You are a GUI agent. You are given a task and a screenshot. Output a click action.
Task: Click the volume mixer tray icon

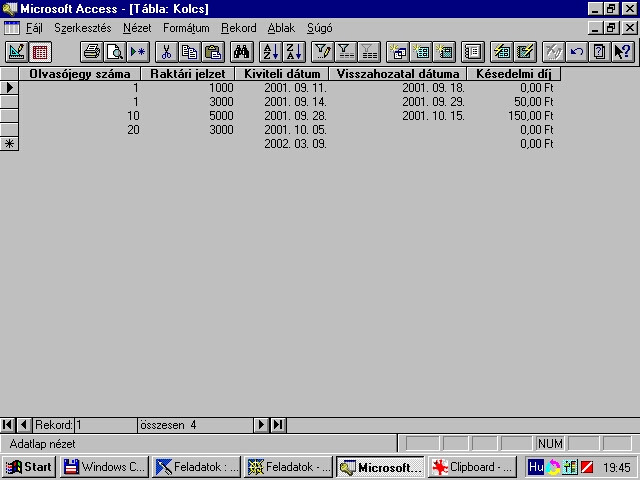pyautogui.click(x=570, y=467)
